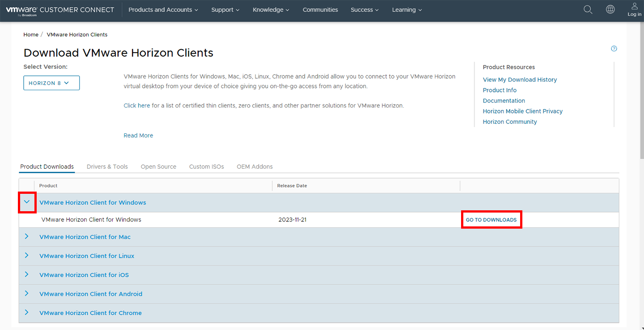Click VMware Horizon Client for Windows heading

coord(93,203)
